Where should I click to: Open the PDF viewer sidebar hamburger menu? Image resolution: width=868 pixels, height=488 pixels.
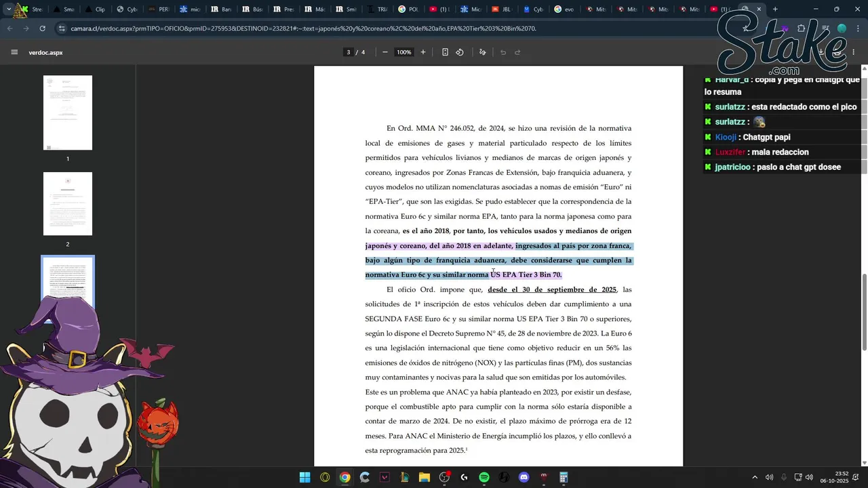14,52
